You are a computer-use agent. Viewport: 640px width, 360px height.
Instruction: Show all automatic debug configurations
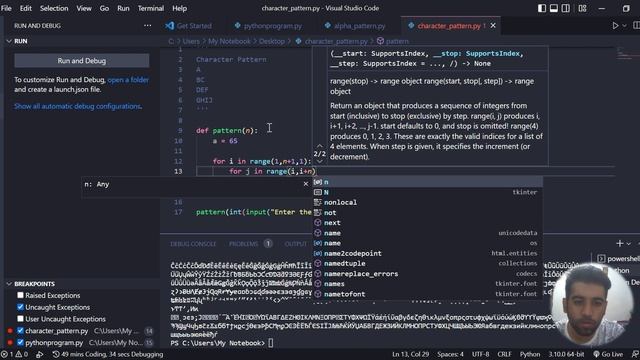pyautogui.click(x=78, y=106)
